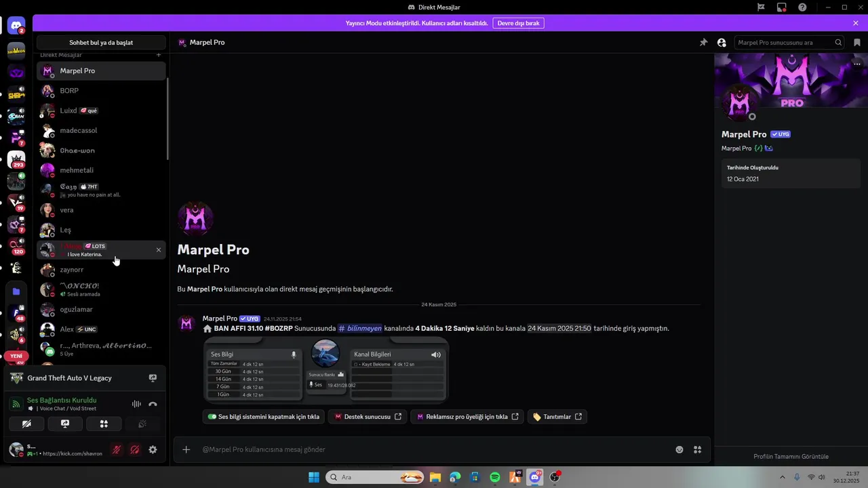Open mehmetali direct message

[101, 170]
